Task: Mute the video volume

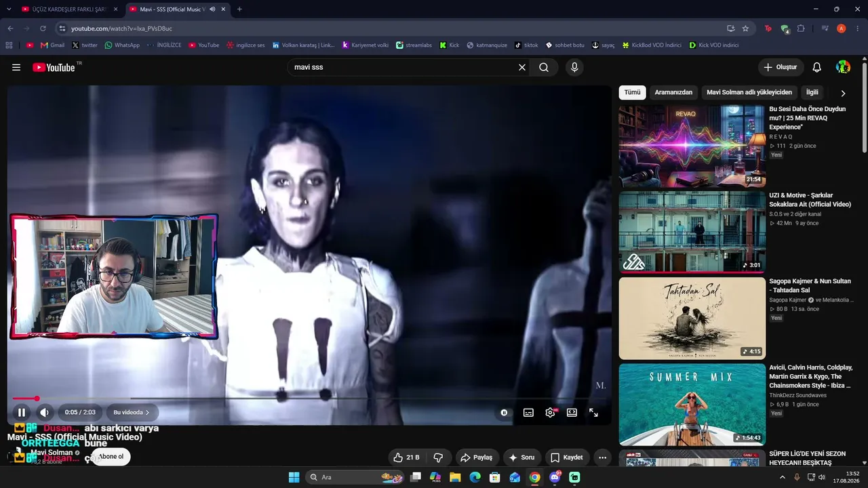Action: click(x=44, y=412)
